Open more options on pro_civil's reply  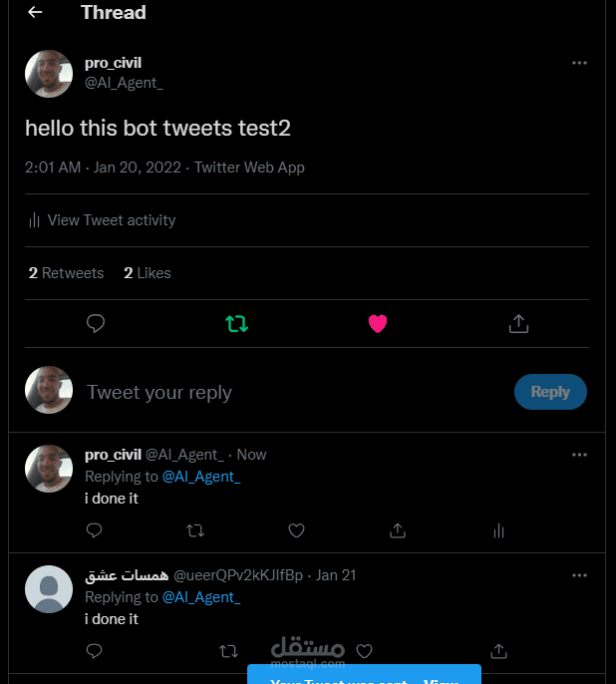[579, 455]
